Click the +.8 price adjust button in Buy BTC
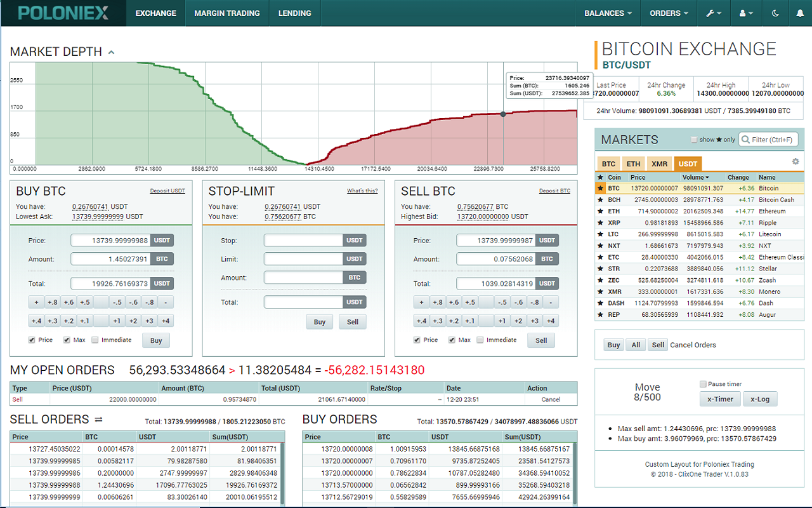The height and width of the screenshot is (508, 812). (53, 302)
